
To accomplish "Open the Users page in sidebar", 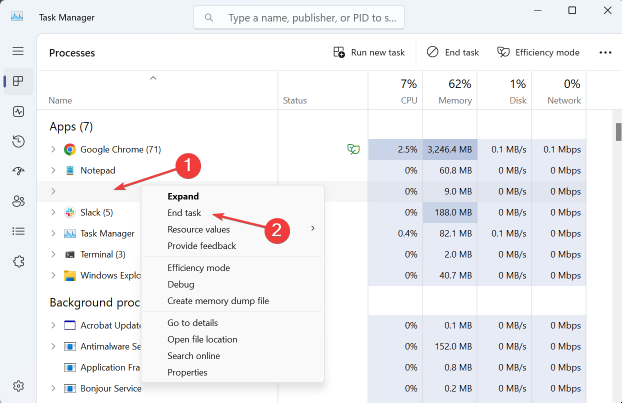I will pyautogui.click(x=18, y=201).
